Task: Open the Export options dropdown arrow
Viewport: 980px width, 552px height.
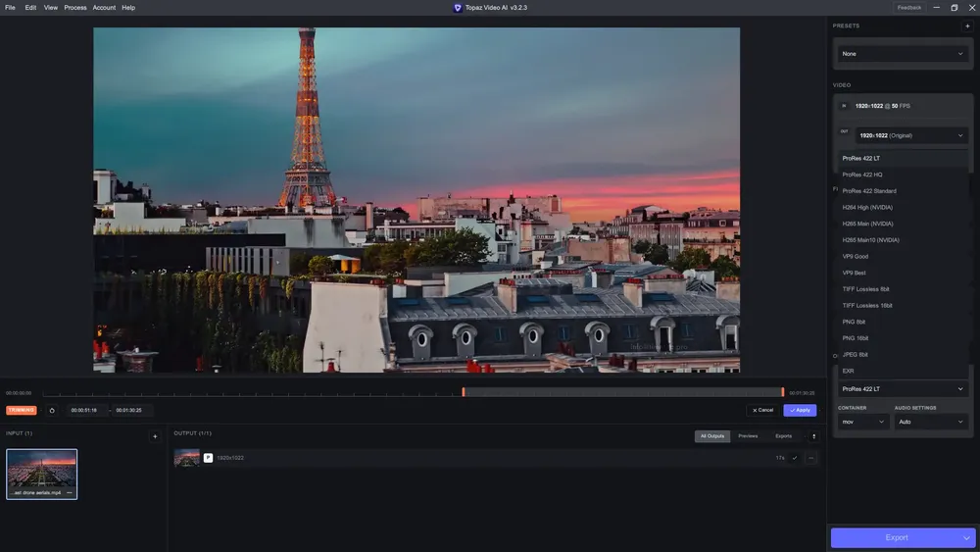Action: point(966,537)
